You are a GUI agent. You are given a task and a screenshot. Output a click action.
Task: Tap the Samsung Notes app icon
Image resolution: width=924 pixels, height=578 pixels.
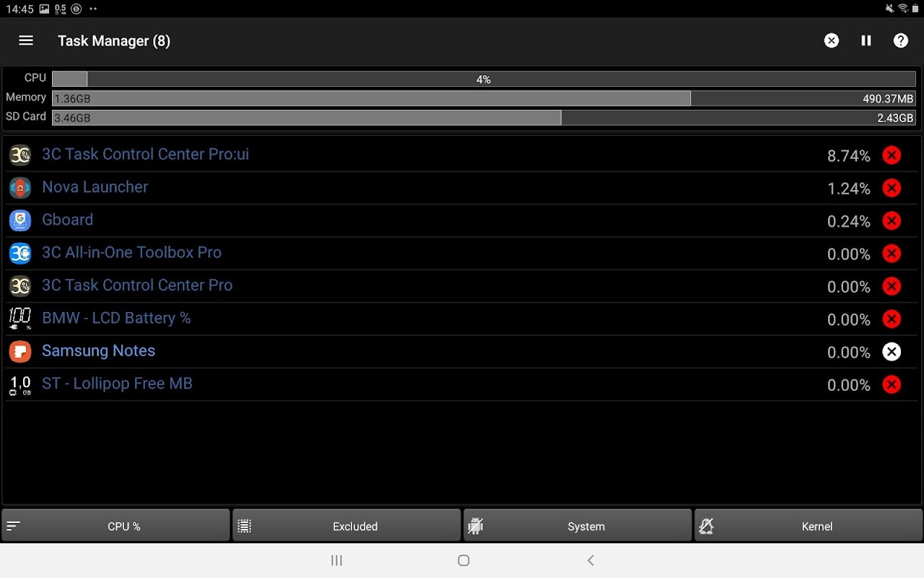click(20, 351)
